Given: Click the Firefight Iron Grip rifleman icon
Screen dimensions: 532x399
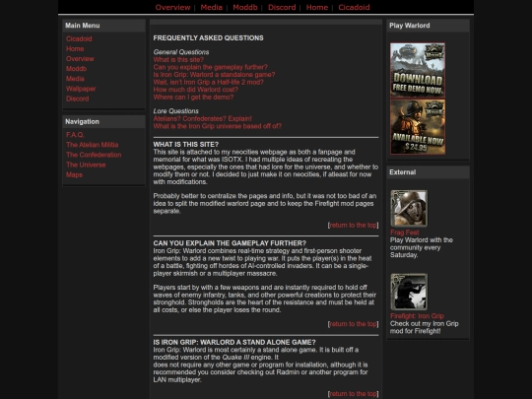Looking at the screenshot, I should [x=409, y=292].
